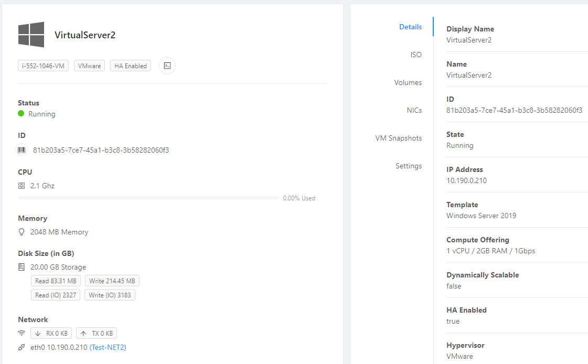Click the HA Enabled tag
The image size is (588, 364).
tap(130, 66)
